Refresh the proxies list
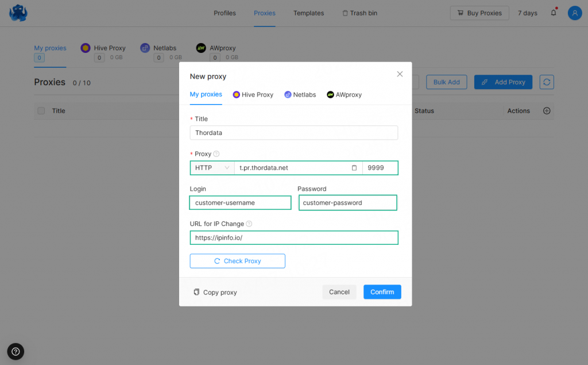 point(547,82)
